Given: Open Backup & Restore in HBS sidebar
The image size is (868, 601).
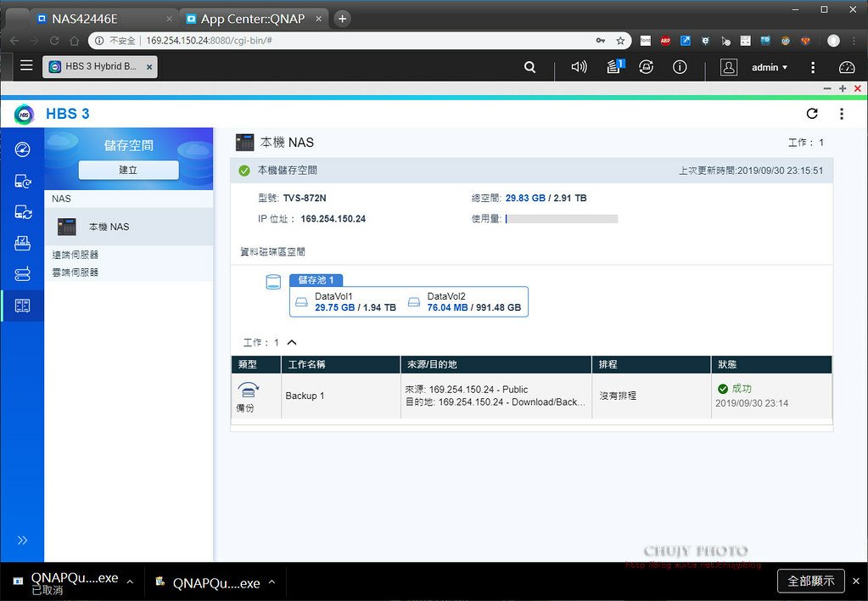Looking at the screenshot, I should (22, 181).
